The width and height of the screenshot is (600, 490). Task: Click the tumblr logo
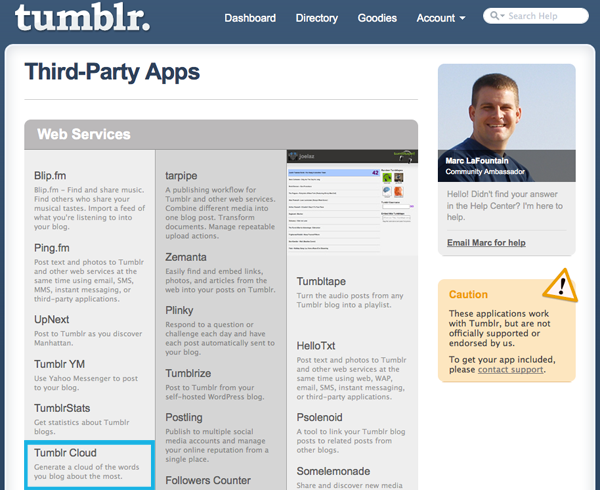tap(82, 17)
